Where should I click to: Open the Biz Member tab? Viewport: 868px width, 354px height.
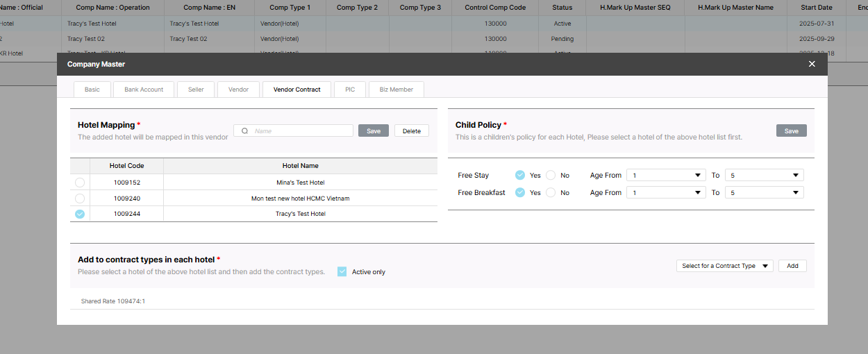pyautogui.click(x=396, y=90)
